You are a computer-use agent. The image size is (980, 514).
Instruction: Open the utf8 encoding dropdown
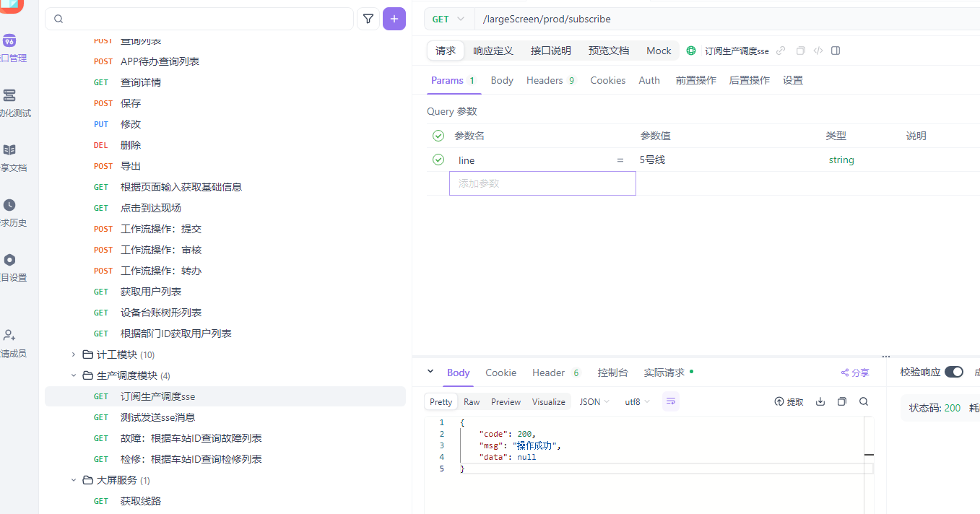pyautogui.click(x=638, y=401)
